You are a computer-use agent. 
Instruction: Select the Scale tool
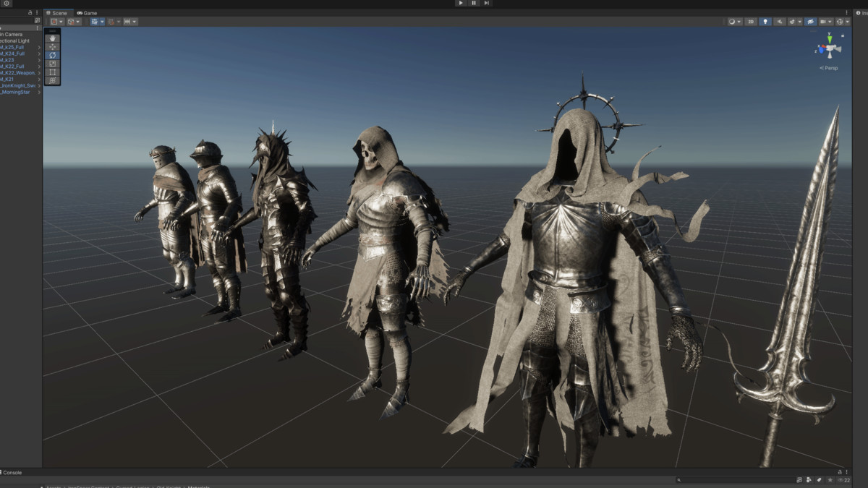[52, 64]
